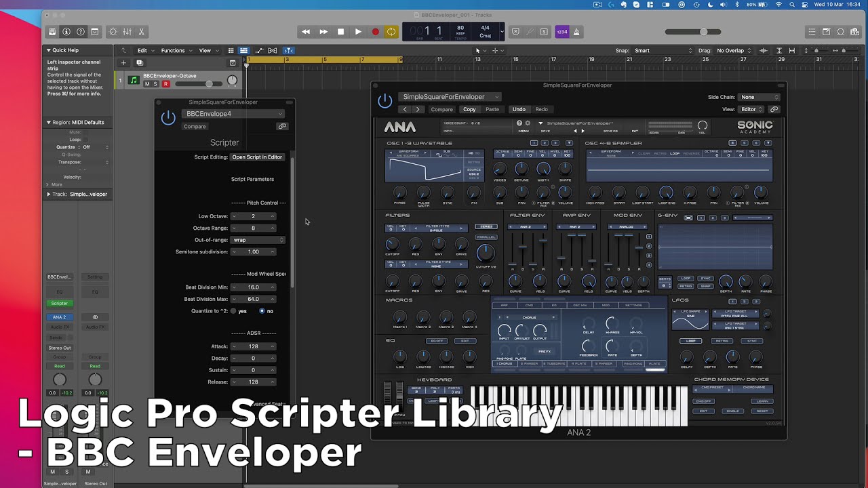Click the Scripter plugin slot in channel strip

tap(60, 303)
